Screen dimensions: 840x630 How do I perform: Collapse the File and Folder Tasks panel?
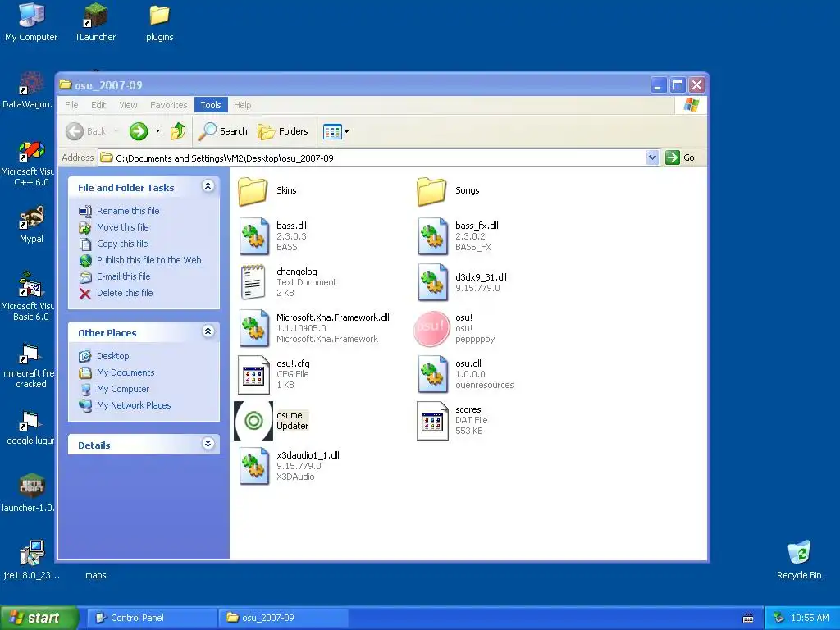point(208,186)
